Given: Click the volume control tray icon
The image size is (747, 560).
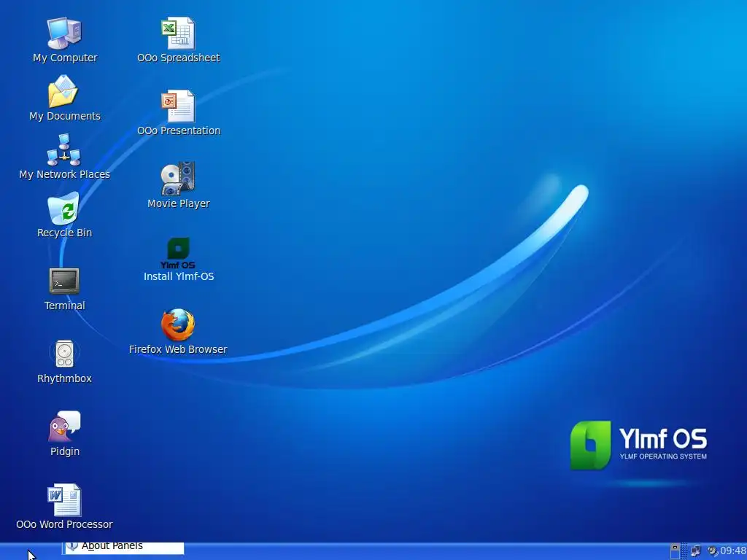Looking at the screenshot, I should 713,551.
